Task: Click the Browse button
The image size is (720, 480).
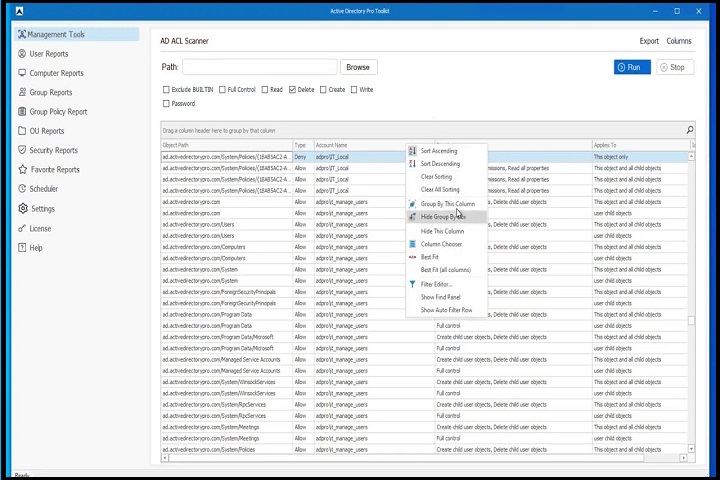Action: point(357,67)
